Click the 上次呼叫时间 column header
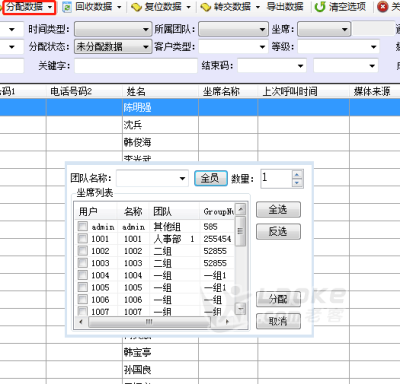Image resolution: width=400 pixels, height=384 pixels. (x=304, y=91)
